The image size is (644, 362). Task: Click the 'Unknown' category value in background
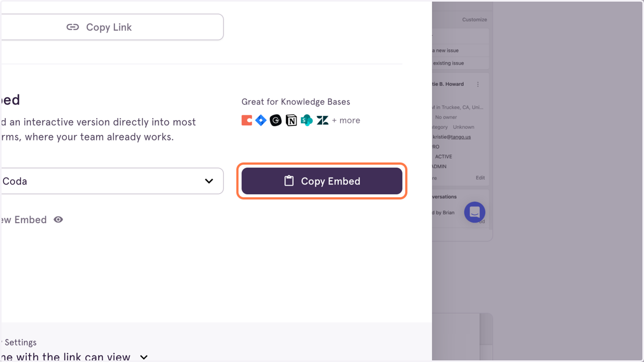coord(464,127)
